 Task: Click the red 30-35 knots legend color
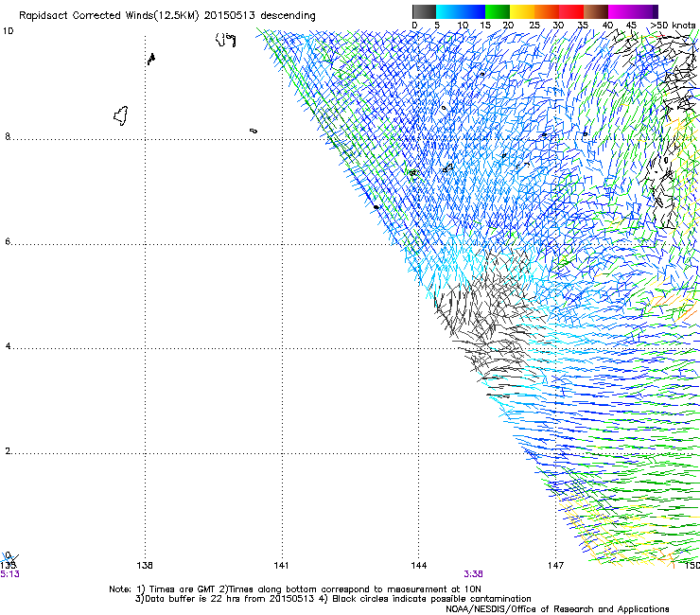pyautogui.click(x=571, y=11)
